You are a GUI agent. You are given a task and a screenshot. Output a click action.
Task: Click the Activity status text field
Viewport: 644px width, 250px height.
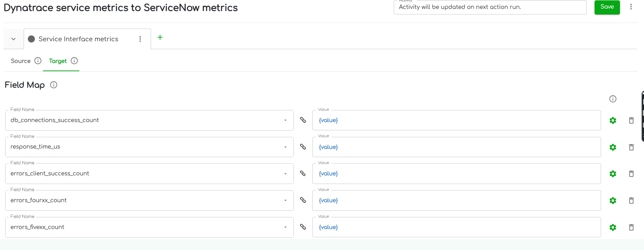pos(490,7)
